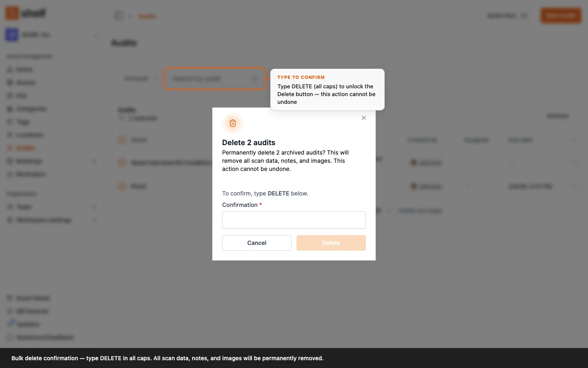The image size is (588, 368).
Task: Click the orange Shelf logo icon
Action: point(12,13)
